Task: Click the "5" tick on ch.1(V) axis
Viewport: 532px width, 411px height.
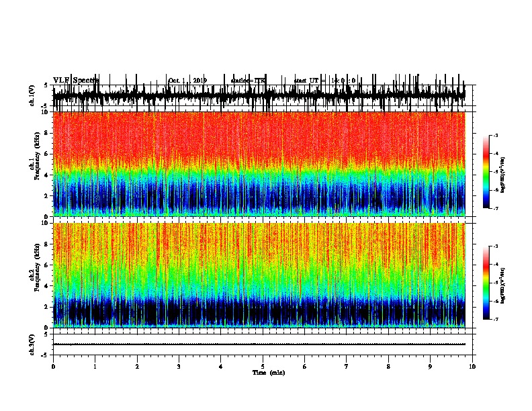Action: tap(46, 85)
